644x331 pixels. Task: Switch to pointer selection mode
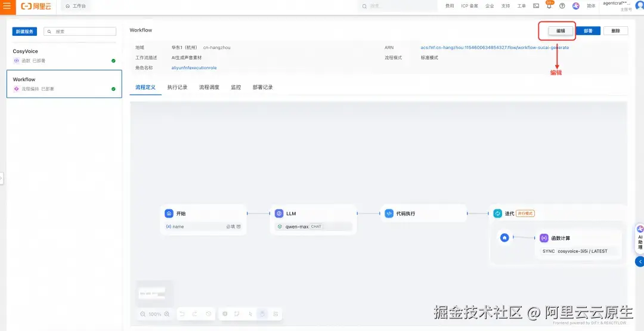coord(250,314)
